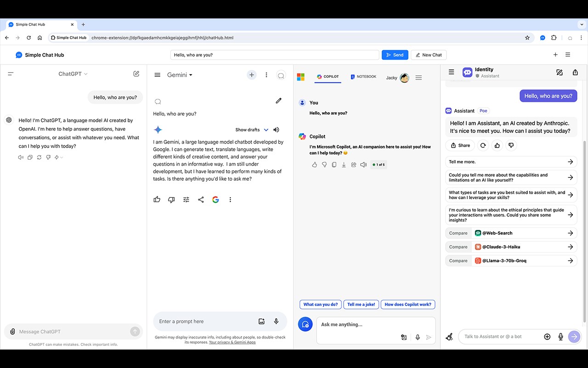The width and height of the screenshot is (588, 368).
Task: Open browser extensions puzzle icon
Action: (554, 38)
